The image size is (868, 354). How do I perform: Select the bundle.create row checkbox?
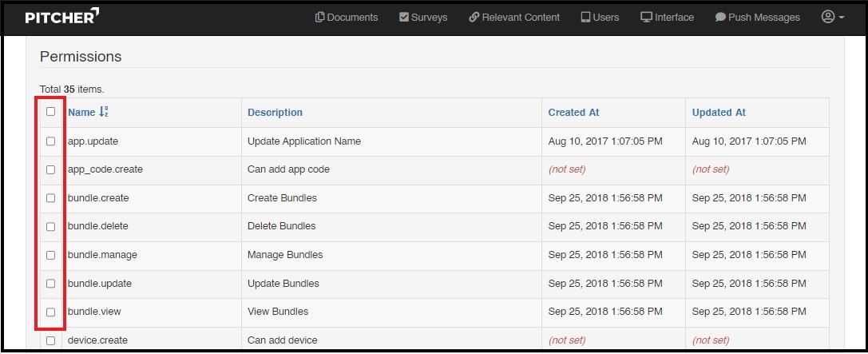click(50, 198)
